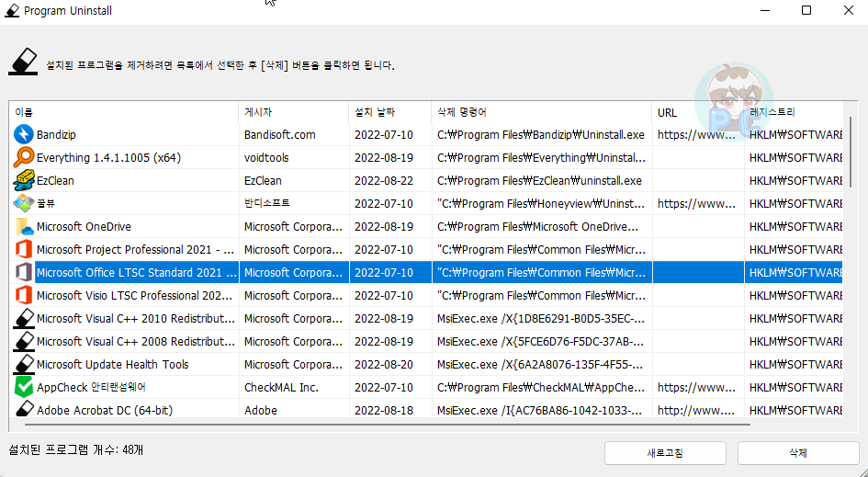
Task: Minimize the Program Uninstall window
Action: point(765,10)
